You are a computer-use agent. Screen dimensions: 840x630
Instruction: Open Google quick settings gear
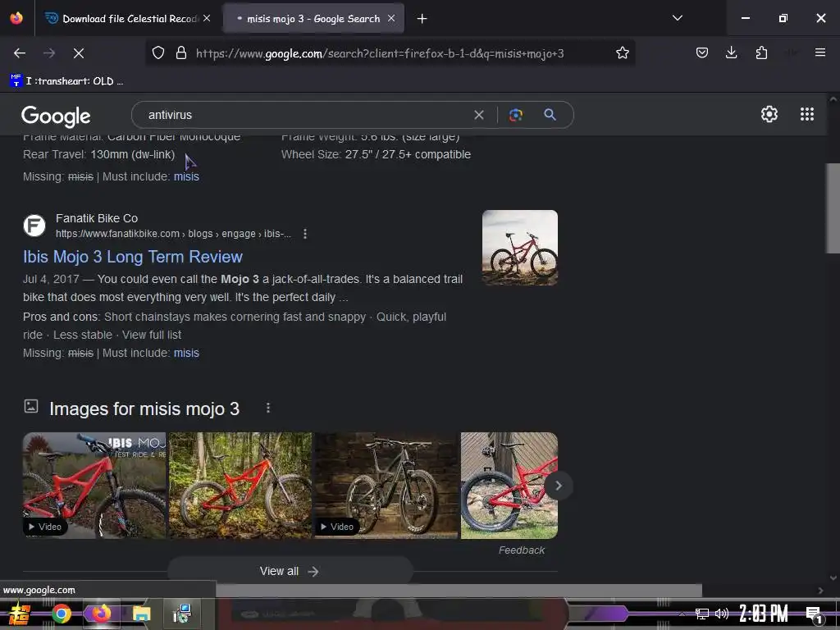coord(769,114)
